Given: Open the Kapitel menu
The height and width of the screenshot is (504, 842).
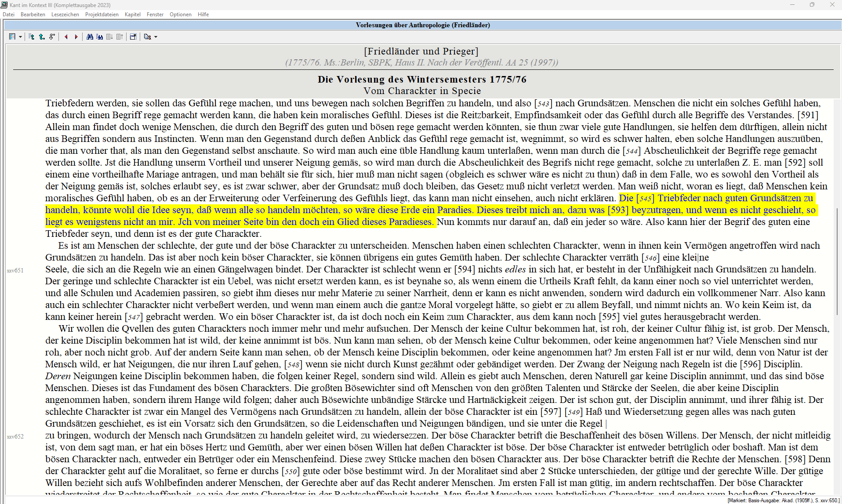Looking at the screenshot, I should 132,15.
